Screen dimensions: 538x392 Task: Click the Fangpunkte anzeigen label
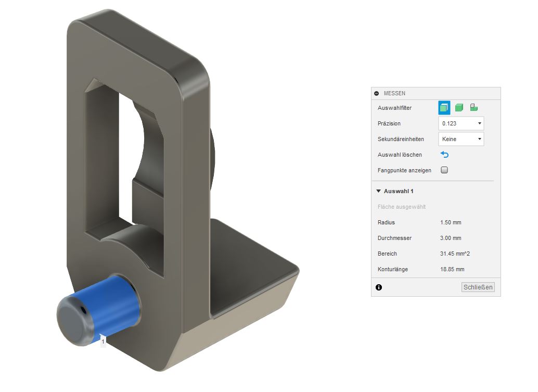(x=404, y=170)
